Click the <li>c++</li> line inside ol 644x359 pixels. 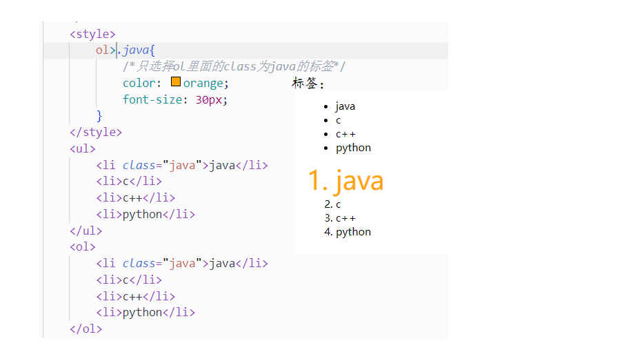click(x=136, y=296)
